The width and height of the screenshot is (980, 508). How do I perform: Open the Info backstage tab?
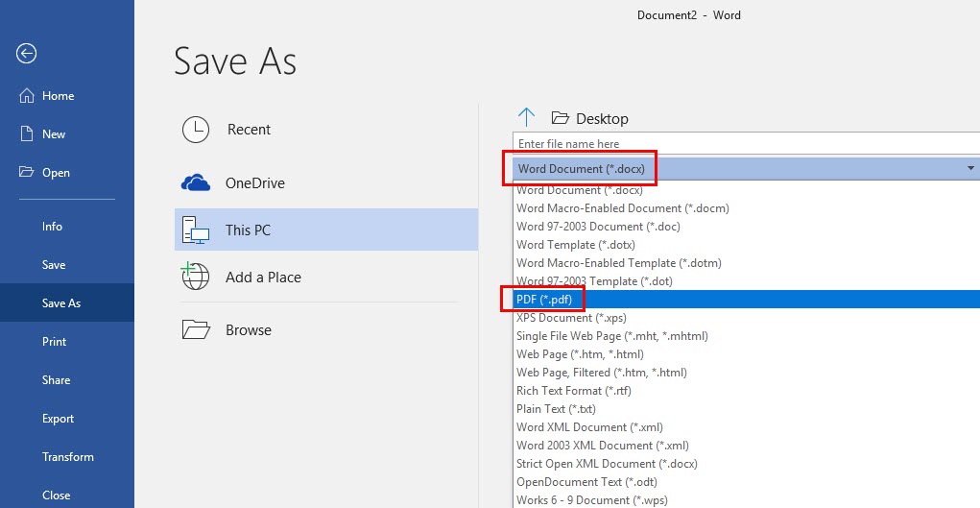tap(67, 227)
